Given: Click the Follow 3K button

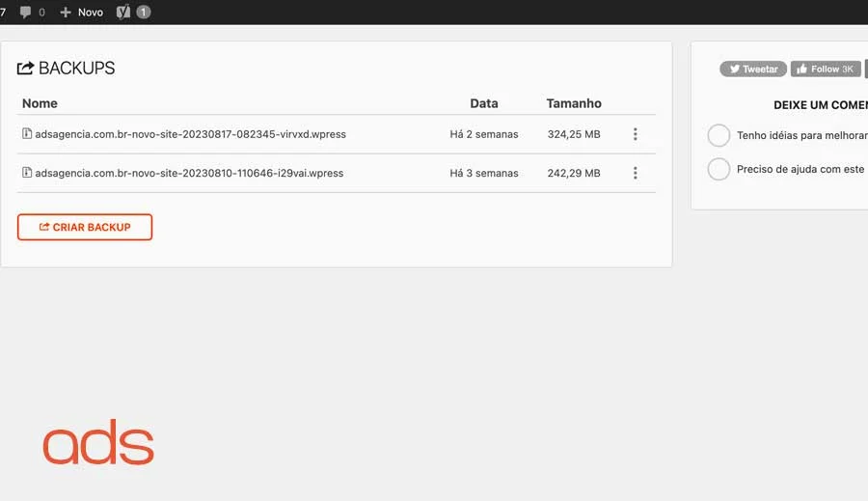Looking at the screenshot, I should [826, 69].
